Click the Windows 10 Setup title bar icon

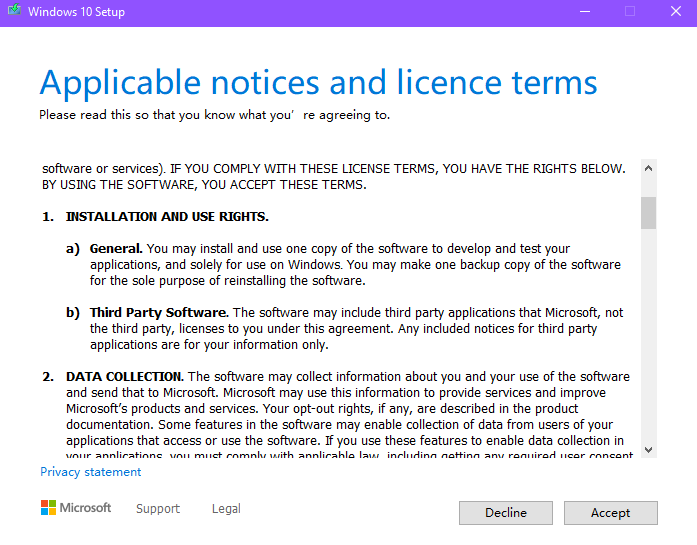14,12
